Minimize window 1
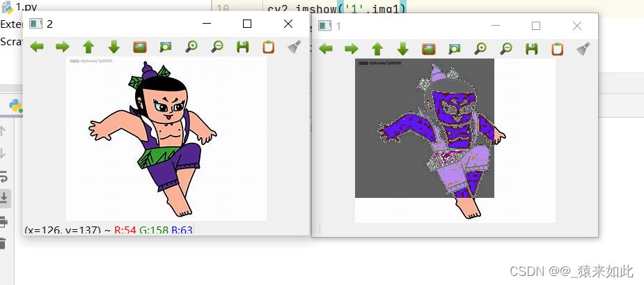644x285 pixels. click(x=495, y=26)
